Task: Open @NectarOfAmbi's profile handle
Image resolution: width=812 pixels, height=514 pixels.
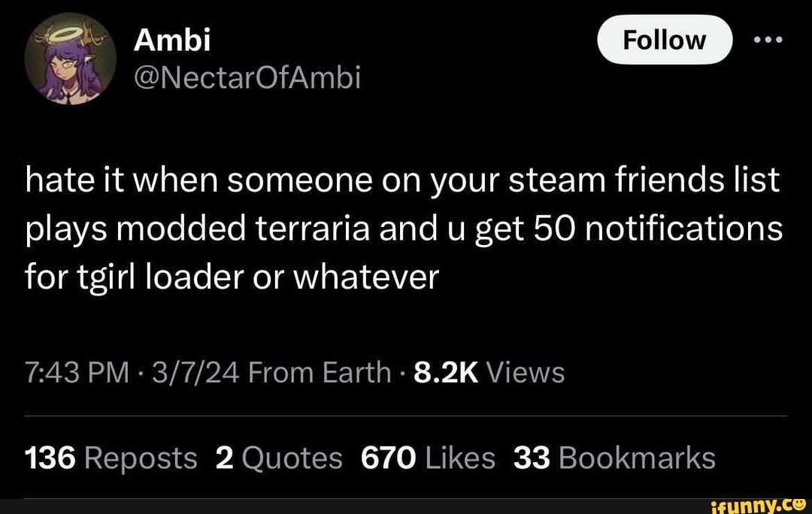Action: pyautogui.click(x=248, y=77)
